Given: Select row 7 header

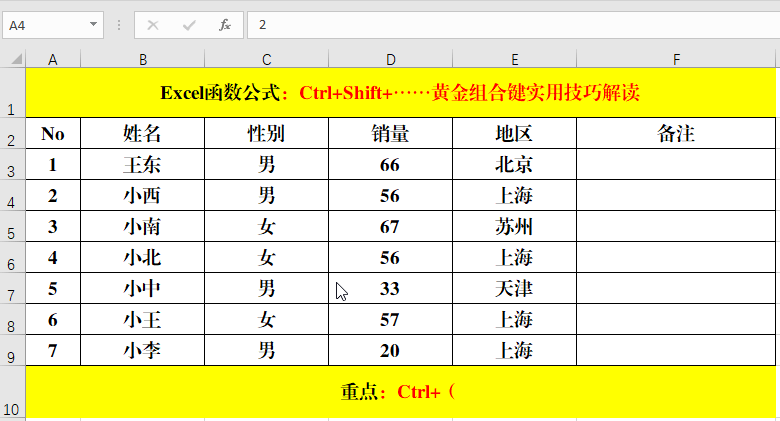Looking at the screenshot, I should (x=12, y=288).
